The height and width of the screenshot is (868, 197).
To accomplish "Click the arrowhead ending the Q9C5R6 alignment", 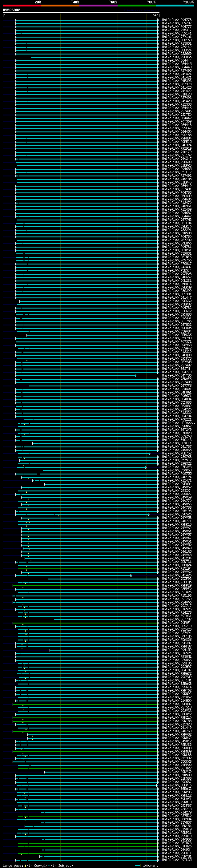I will tap(148, 515).
